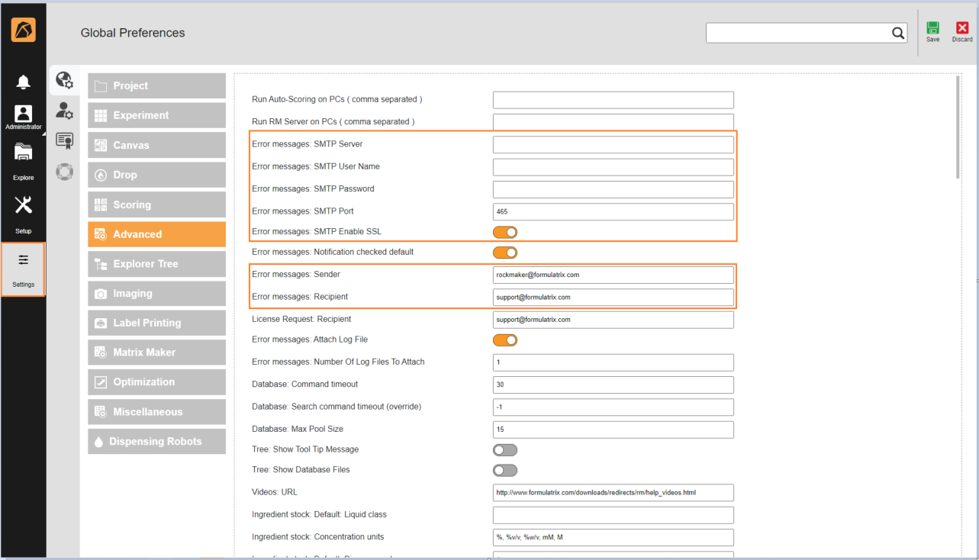The height and width of the screenshot is (560, 979).
Task: Open Settings in the sidebar
Action: click(24, 269)
